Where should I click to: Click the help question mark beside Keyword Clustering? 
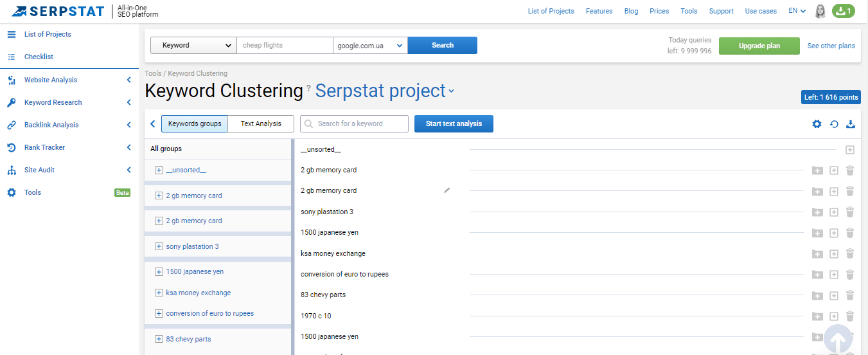click(x=308, y=87)
